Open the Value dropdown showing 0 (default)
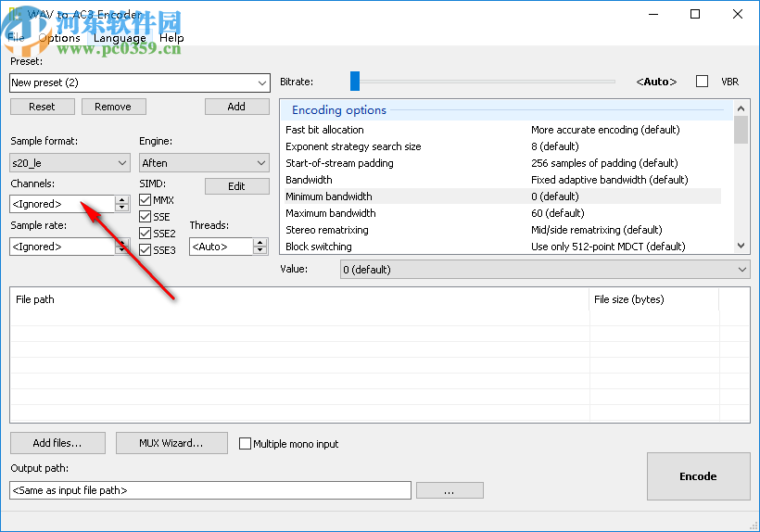 [545, 270]
